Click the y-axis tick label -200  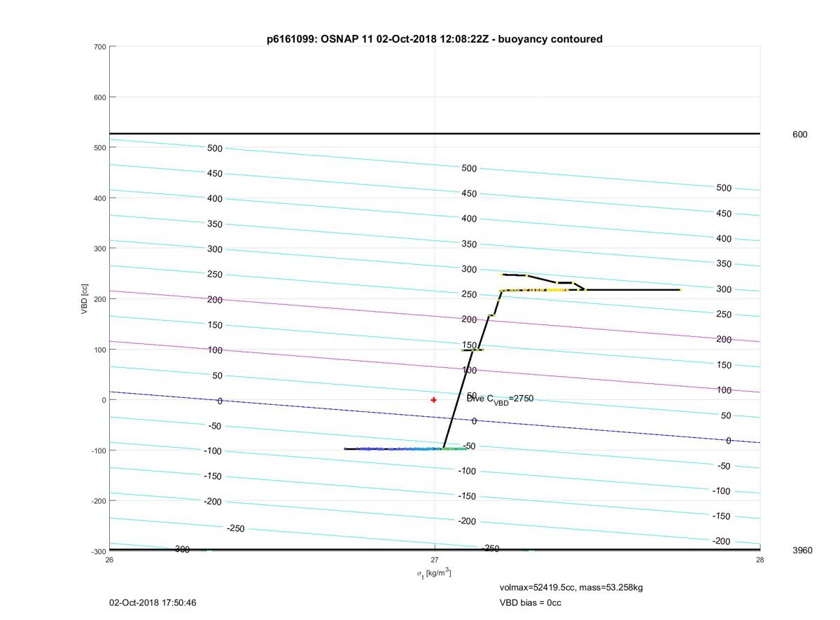pyautogui.click(x=98, y=501)
